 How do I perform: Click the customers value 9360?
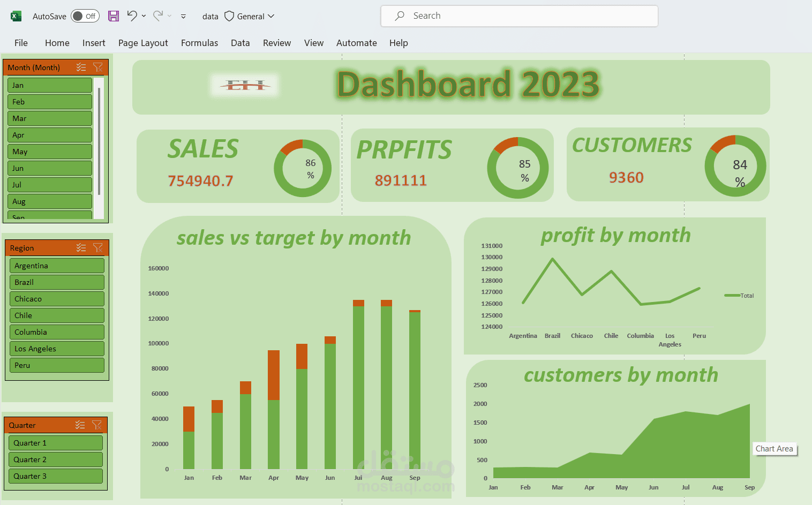point(626,177)
